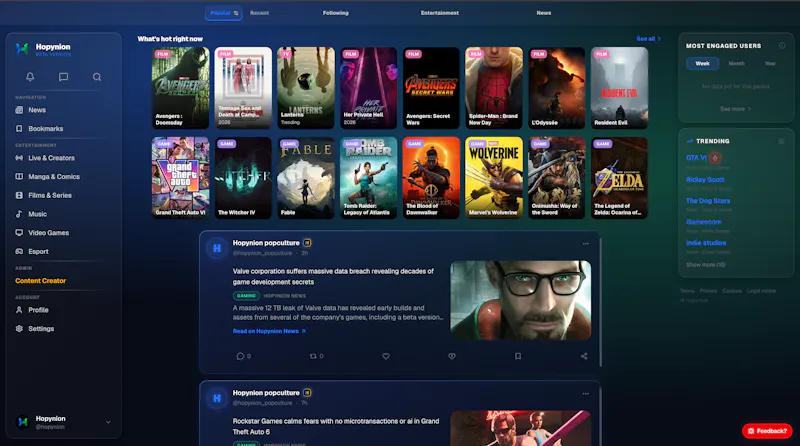Click the Feedback button
The image size is (800, 446).
[x=767, y=431]
